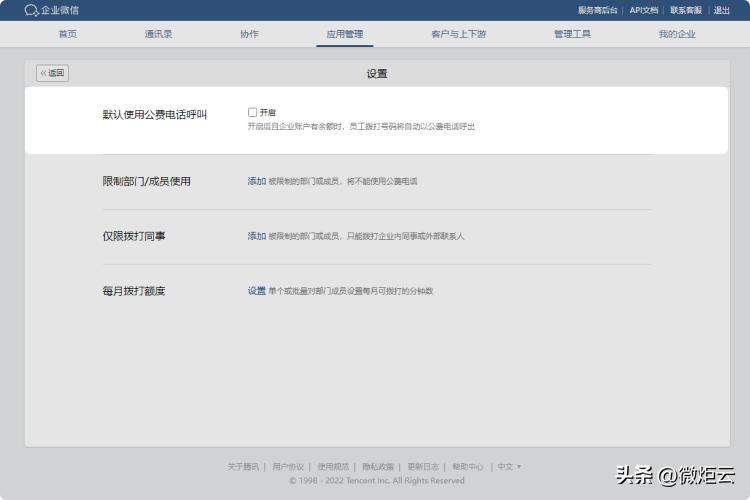Click 添加 in 仅限拨打同事 row

pos(257,236)
